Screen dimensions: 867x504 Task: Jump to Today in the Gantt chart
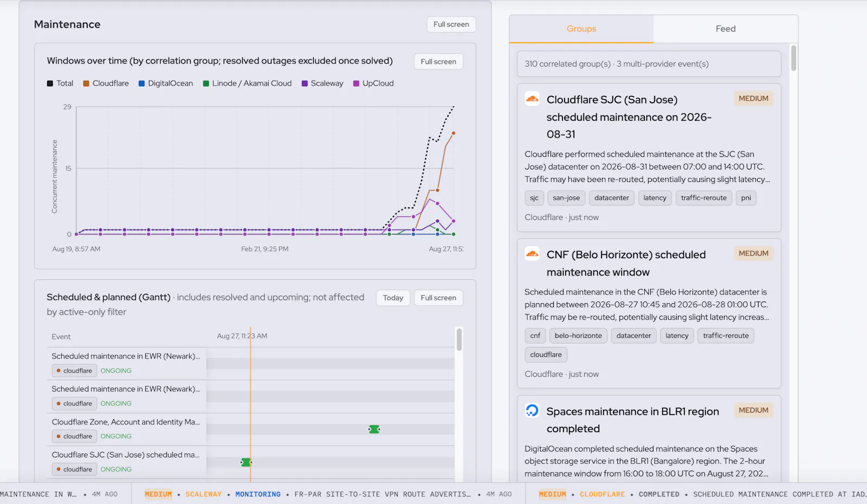click(393, 298)
